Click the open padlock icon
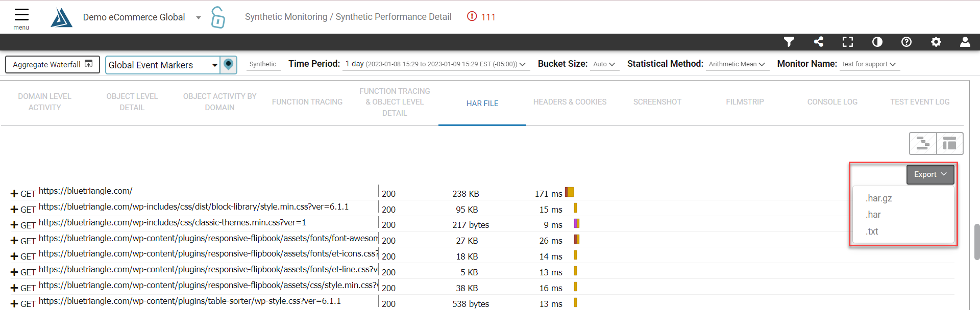This screenshot has height=310, width=980. 218,17
